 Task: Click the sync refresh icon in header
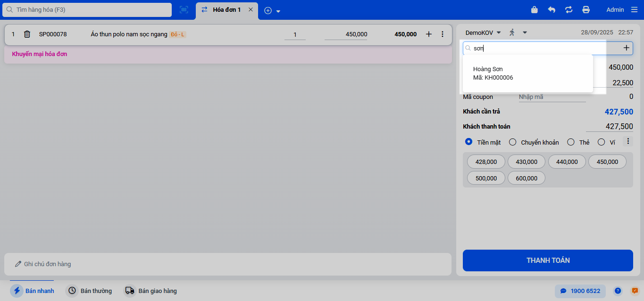pyautogui.click(x=569, y=9)
